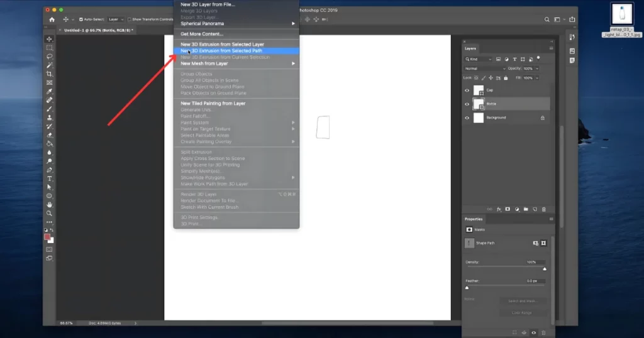This screenshot has height=338, width=644.
Task: Select the Zoom tool in toolbar
Action: tap(49, 214)
